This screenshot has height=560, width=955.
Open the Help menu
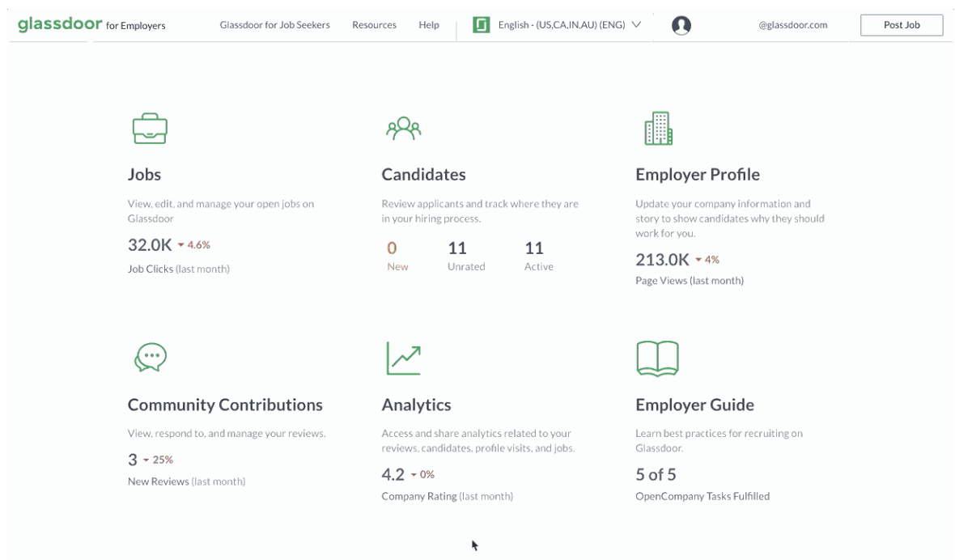429,25
